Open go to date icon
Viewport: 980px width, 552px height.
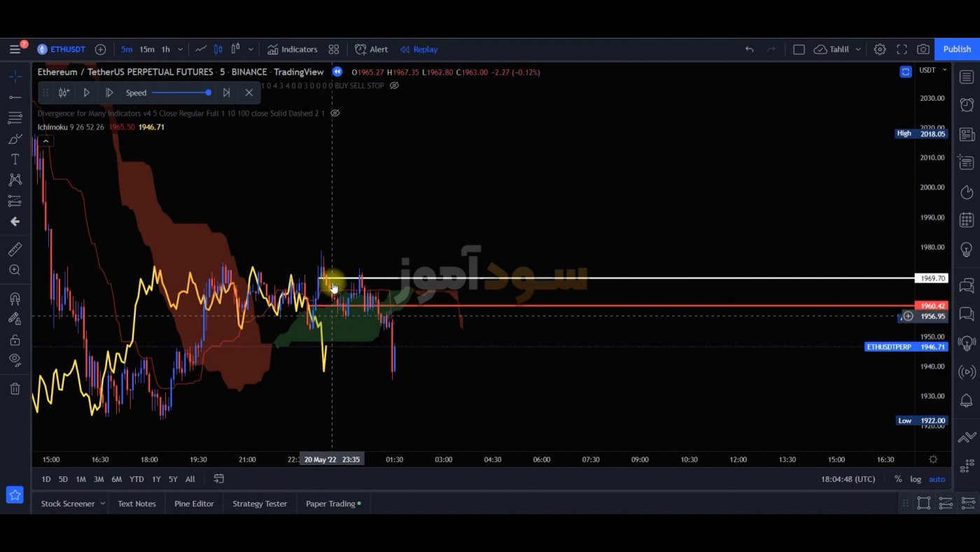[x=218, y=479]
